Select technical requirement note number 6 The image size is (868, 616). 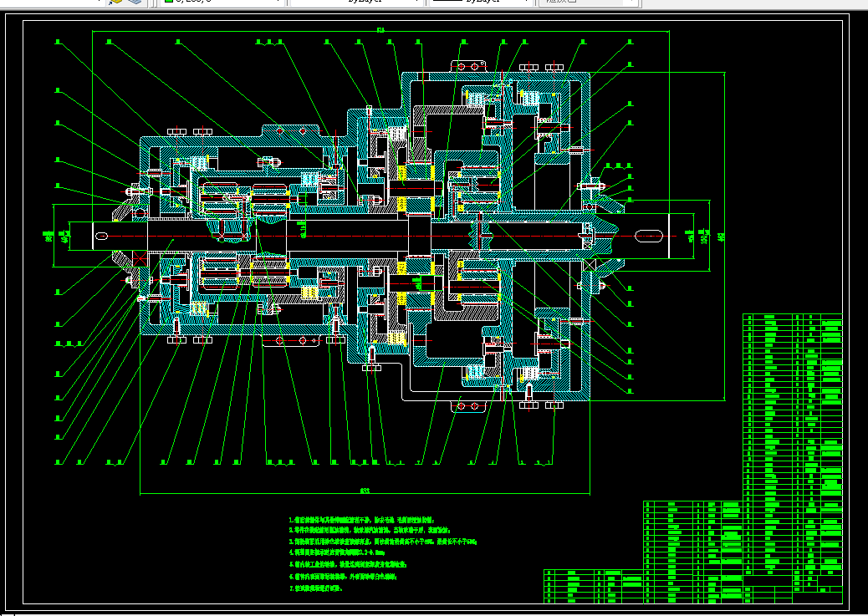[343, 577]
